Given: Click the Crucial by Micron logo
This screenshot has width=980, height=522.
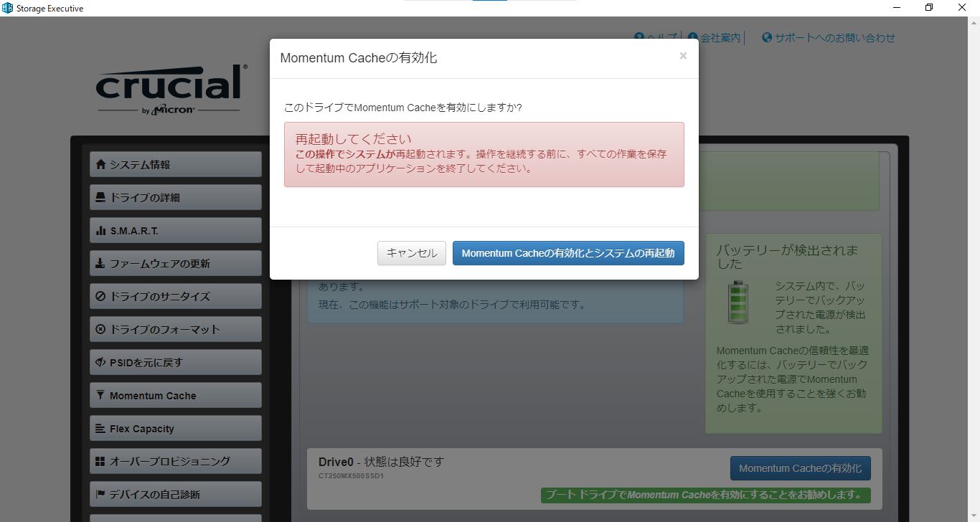Looking at the screenshot, I should tap(172, 89).
